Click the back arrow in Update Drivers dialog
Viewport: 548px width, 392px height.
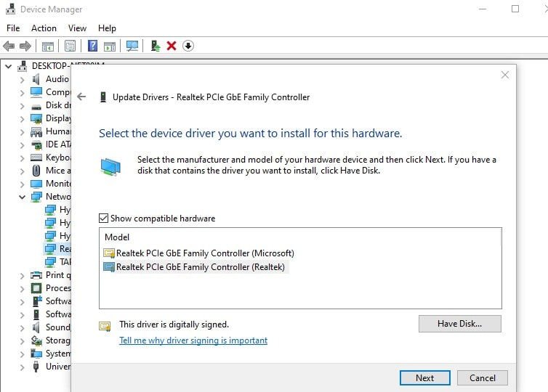point(81,97)
